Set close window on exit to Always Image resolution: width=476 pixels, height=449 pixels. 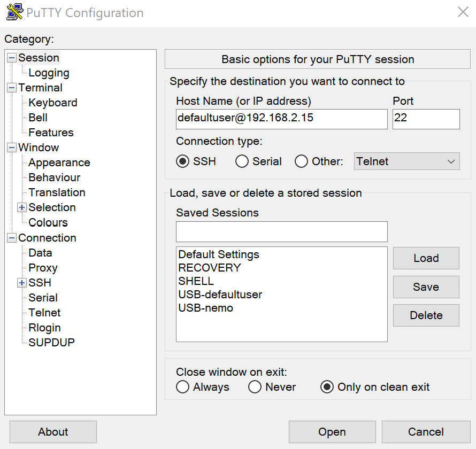point(183,387)
